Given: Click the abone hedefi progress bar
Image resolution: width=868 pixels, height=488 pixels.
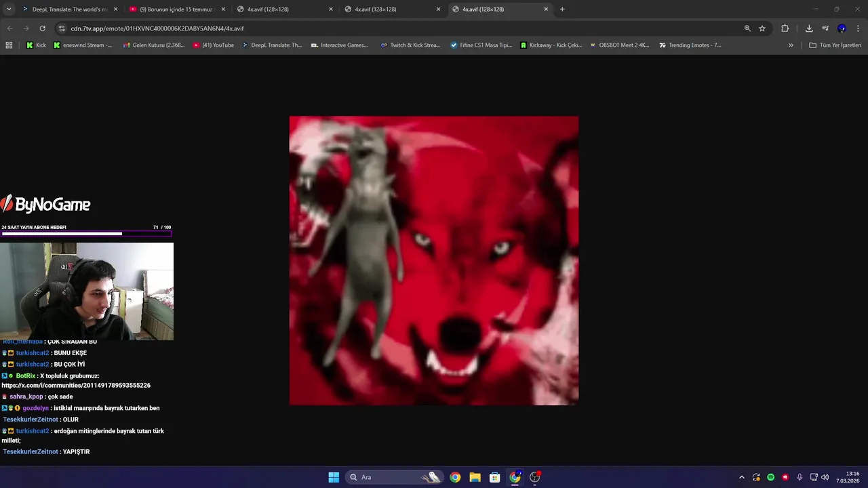Looking at the screenshot, I should coord(86,234).
